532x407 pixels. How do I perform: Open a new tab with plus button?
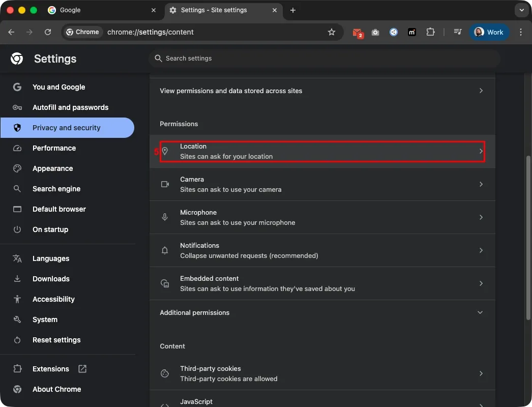click(x=293, y=10)
